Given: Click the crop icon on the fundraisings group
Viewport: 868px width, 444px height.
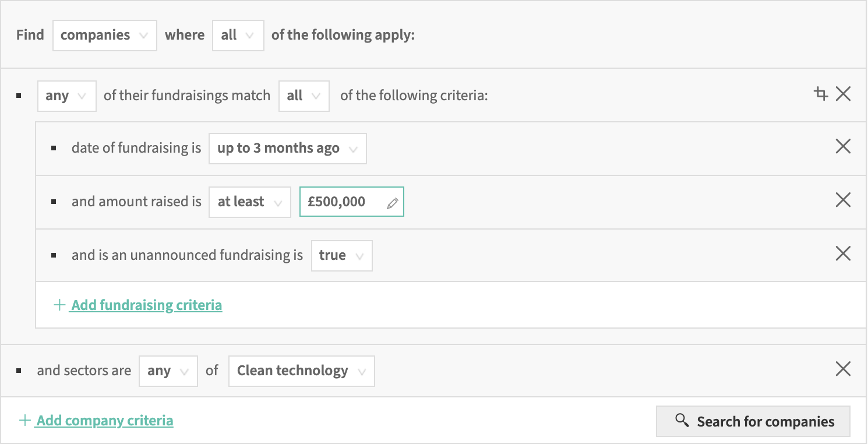Looking at the screenshot, I should 821,94.
